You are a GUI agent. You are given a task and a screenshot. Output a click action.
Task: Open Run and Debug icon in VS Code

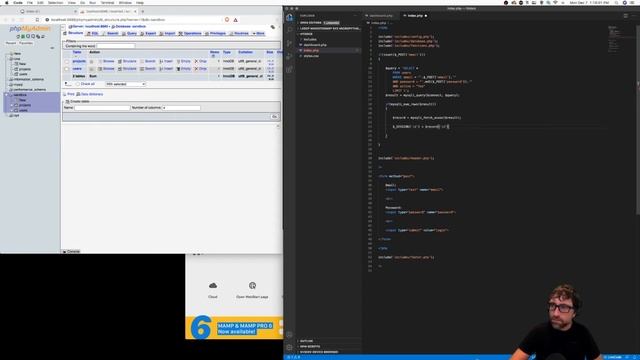(x=289, y=56)
